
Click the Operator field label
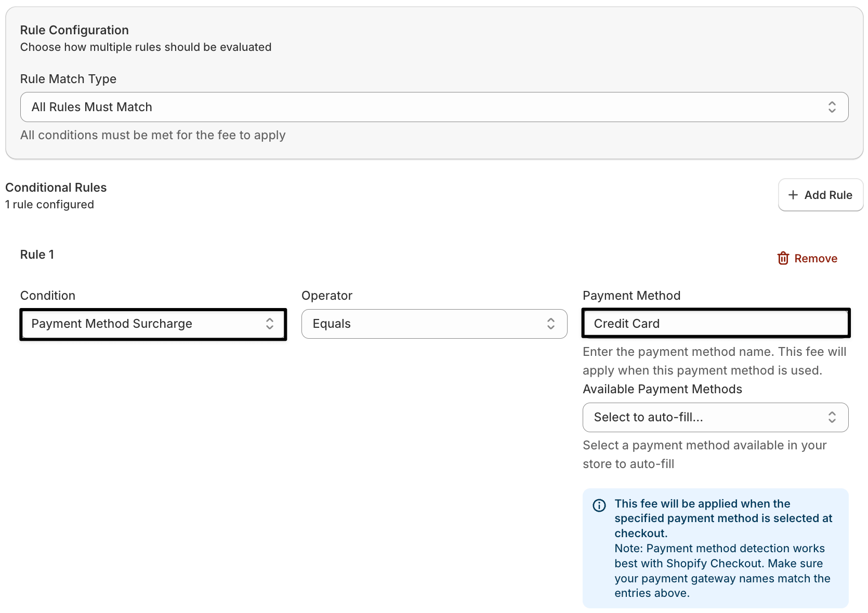pos(327,296)
